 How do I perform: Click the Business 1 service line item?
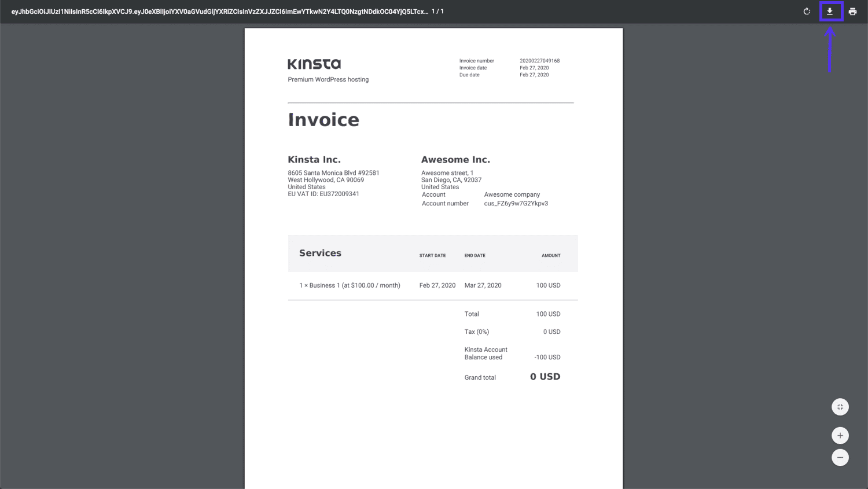point(350,285)
